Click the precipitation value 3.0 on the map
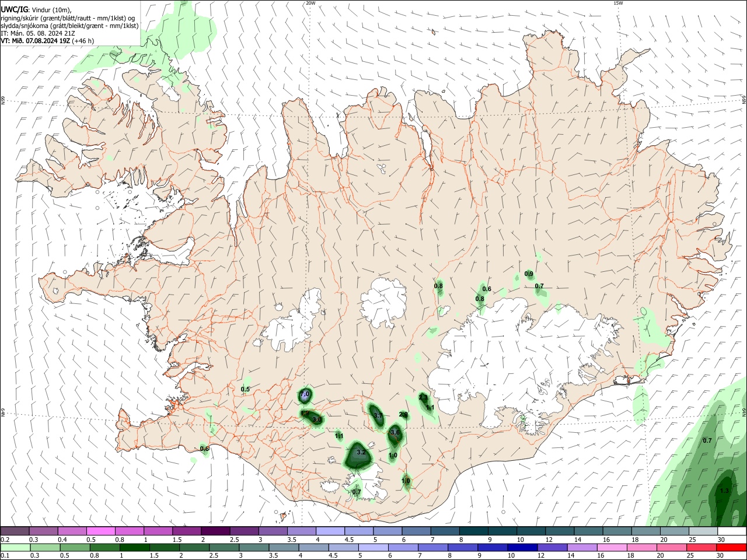The image size is (747, 560). (317, 419)
